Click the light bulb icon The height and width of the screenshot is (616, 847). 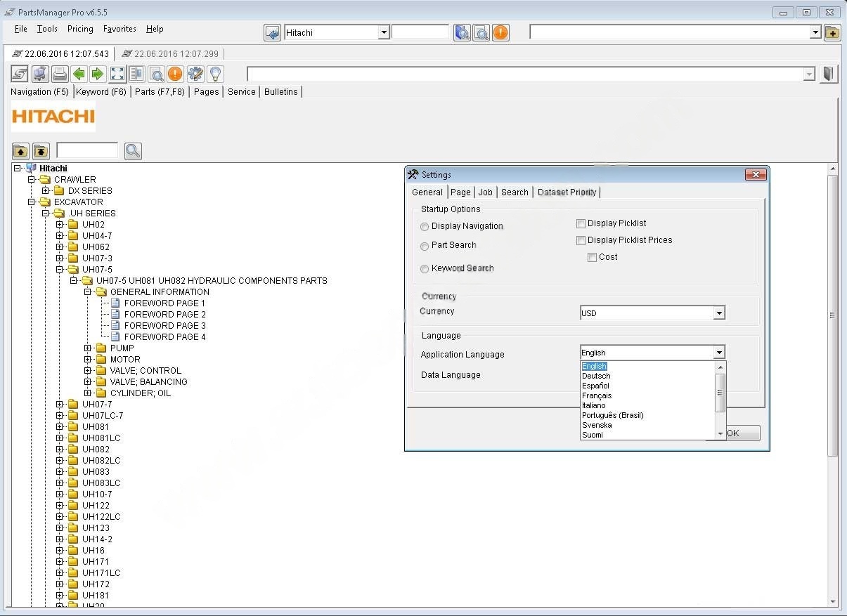[x=215, y=74]
